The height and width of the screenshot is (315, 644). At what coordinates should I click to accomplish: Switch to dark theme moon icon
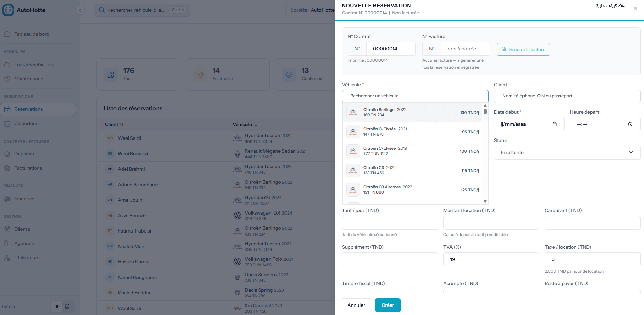(x=67, y=307)
